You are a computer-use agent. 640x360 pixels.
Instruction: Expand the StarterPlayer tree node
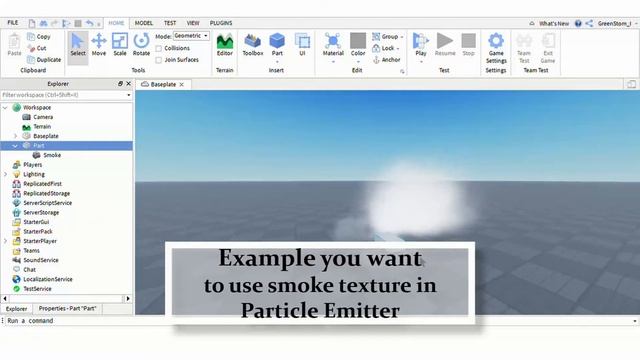tap(5, 241)
